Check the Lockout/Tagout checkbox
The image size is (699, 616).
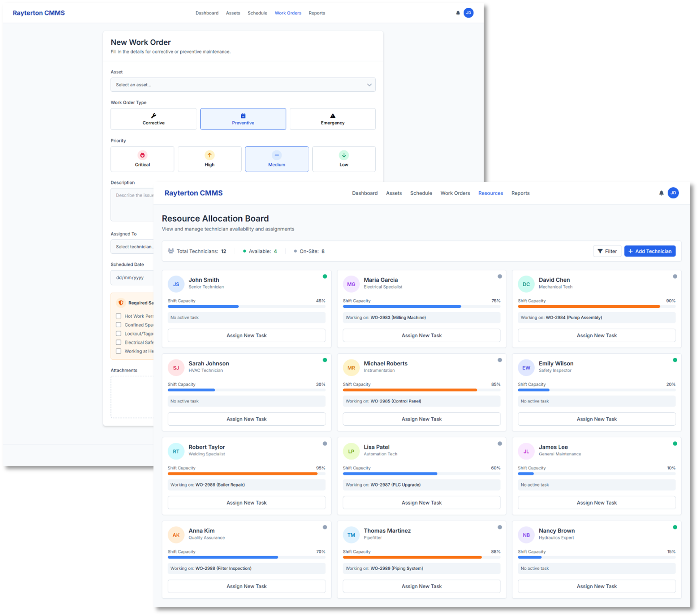119,333
